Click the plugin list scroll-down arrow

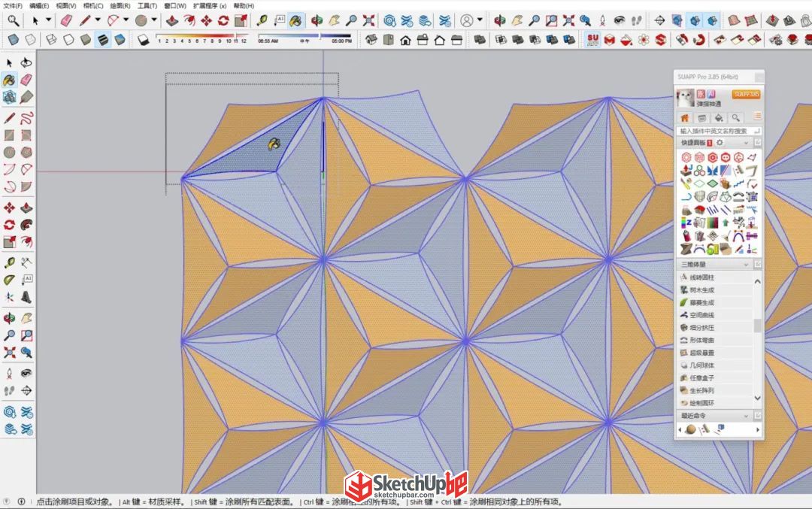coord(757,398)
